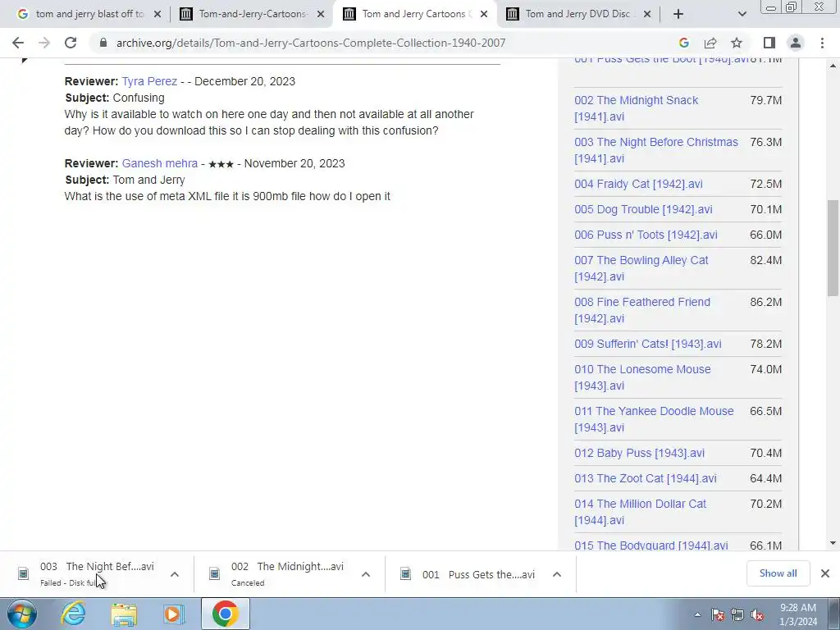Open Chrome's three-dot menu
The image size is (840, 630).
[x=822, y=43]
